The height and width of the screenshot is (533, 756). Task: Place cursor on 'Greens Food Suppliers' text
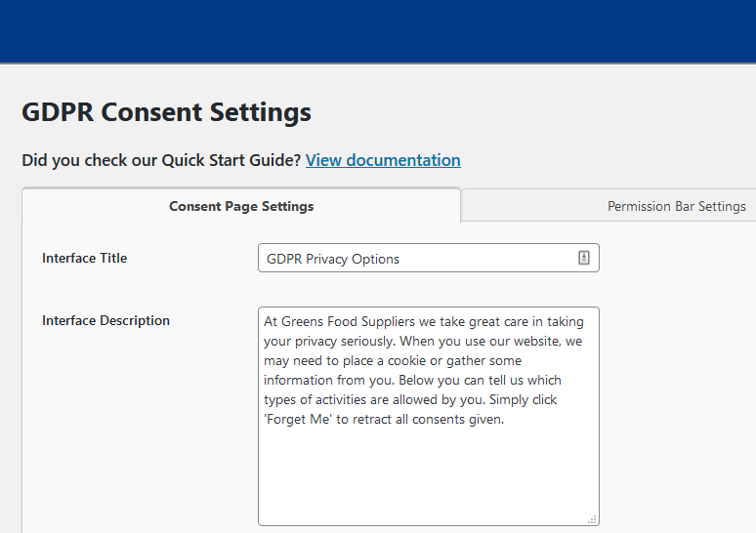pyautogui.click(x=348, y=322)
